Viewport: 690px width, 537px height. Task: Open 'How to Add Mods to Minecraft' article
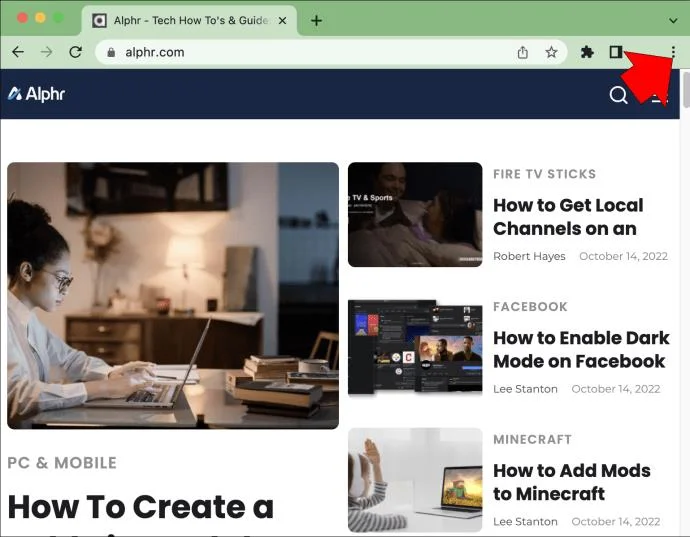point(571,482)
